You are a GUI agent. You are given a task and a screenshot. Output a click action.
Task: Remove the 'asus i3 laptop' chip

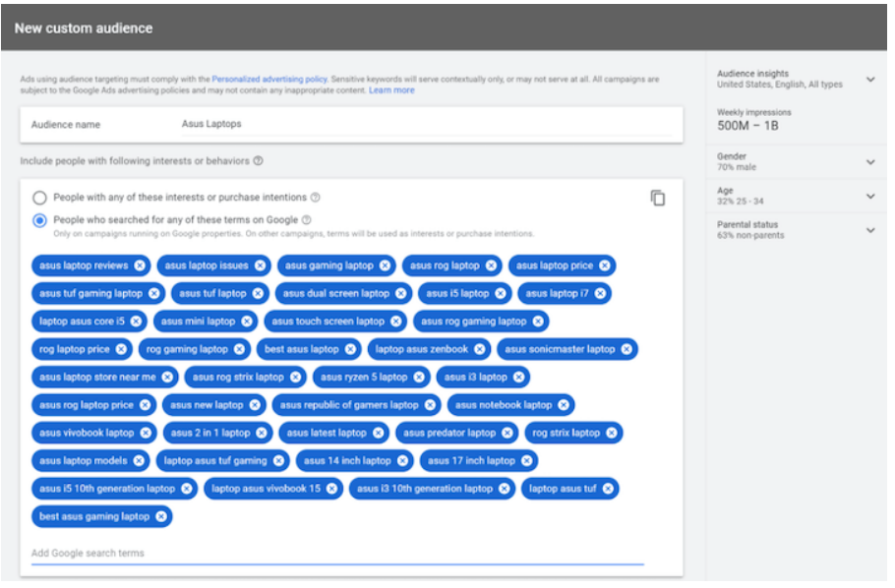tap(519, 378)
